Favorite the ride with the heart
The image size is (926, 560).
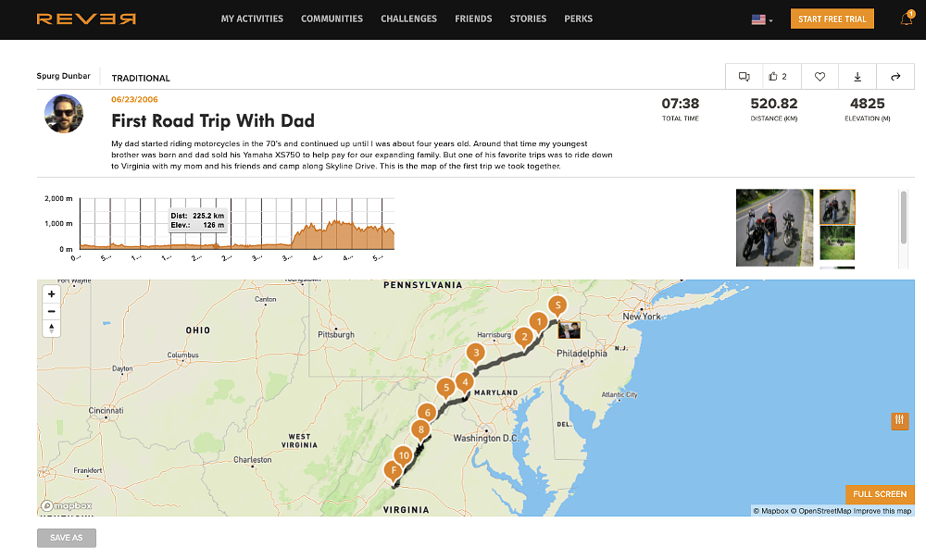820,76
